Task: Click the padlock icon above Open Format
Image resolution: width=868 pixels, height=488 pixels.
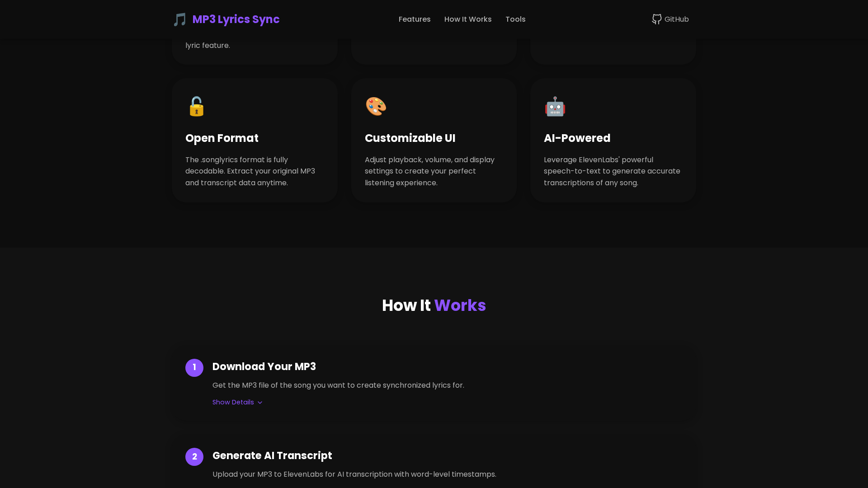Action: [x=196, y=106]
